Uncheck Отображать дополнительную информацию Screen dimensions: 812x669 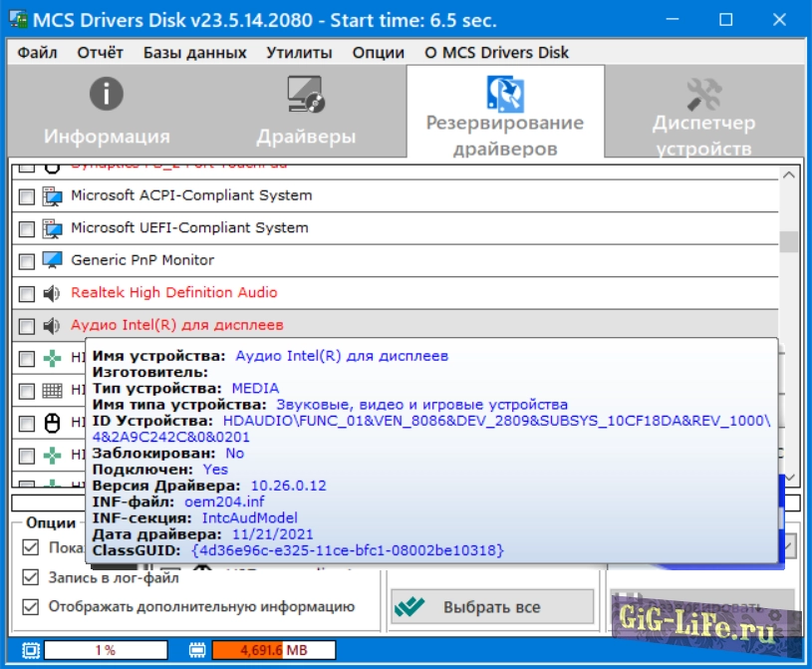click(x=30, y=606)
